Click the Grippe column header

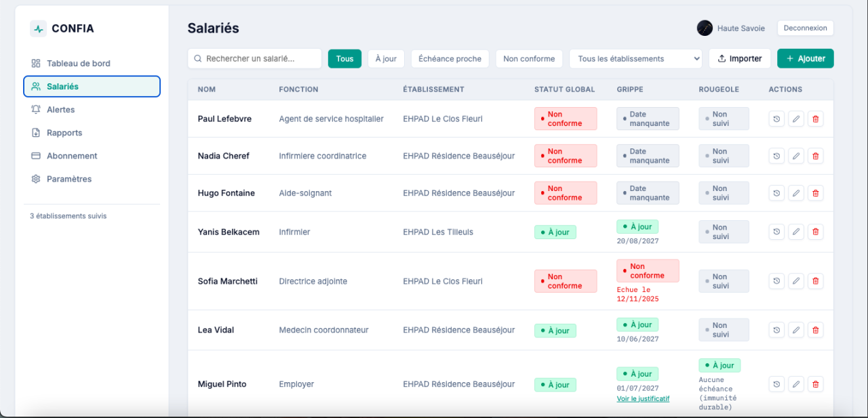pos(630,89)
